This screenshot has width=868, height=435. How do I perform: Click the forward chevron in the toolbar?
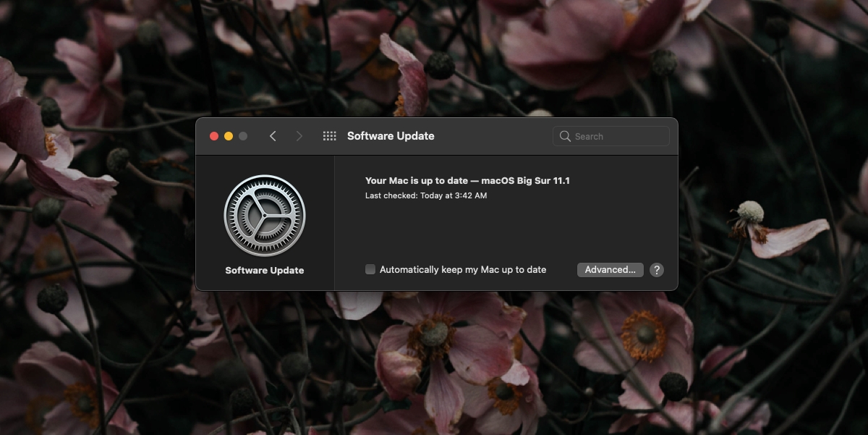(x=299, y=136)
